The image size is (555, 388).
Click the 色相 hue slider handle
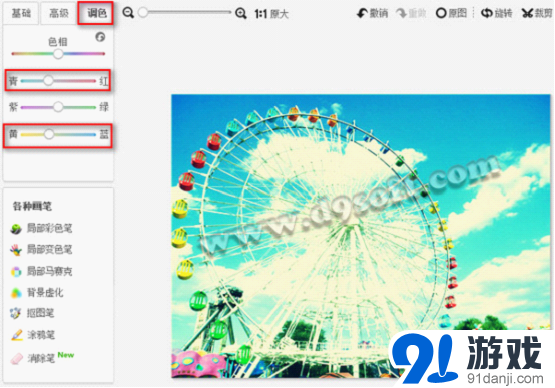coord(58,54)
